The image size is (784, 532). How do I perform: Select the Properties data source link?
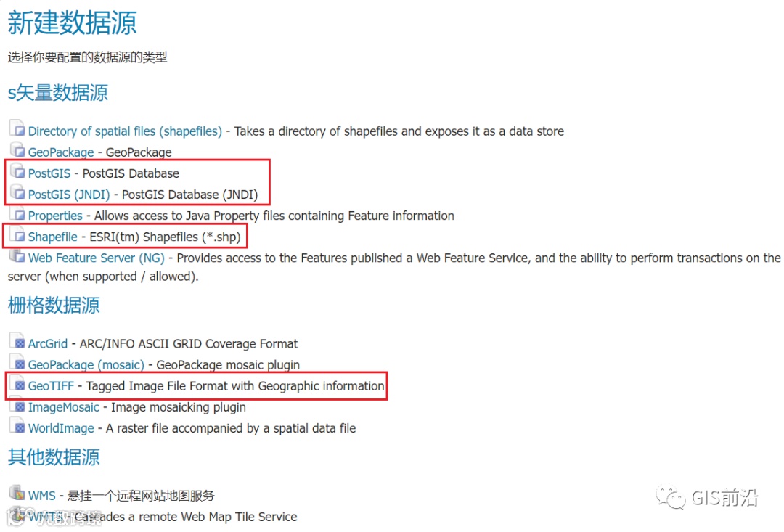click(55, 216)
